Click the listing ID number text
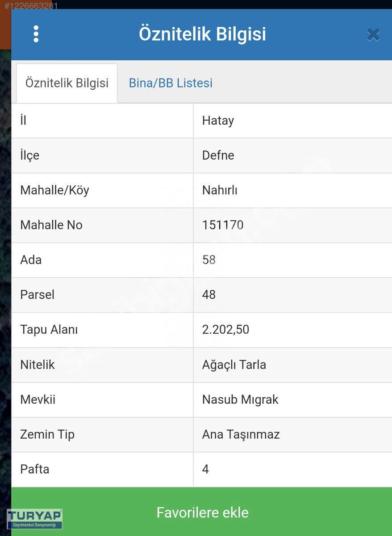The image size is (392, 536). pos(31,6)
